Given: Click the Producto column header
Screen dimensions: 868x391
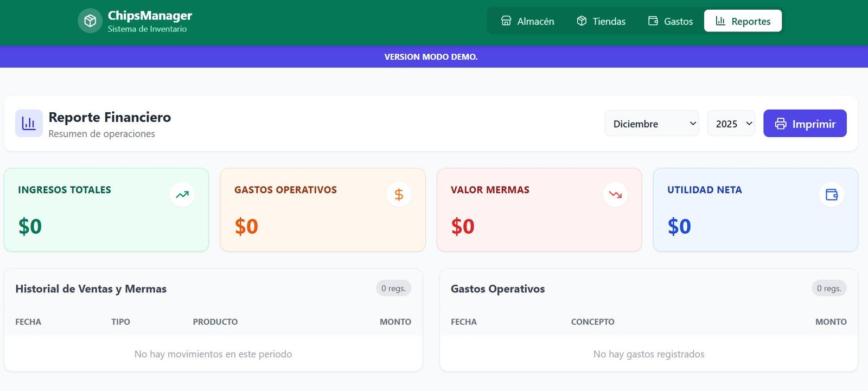Looking at the screenshot, I should [215, 322].
